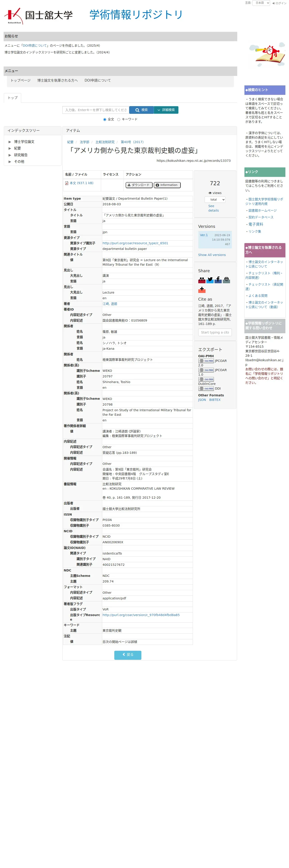Click Show All versions link
Screen dimensions: 289x868
(x=212, y=255)
